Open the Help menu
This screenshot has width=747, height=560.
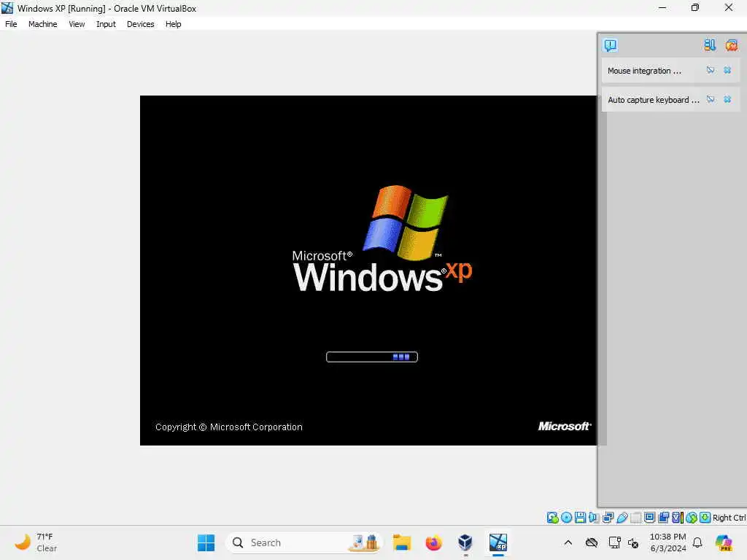(x=174, y=24)
